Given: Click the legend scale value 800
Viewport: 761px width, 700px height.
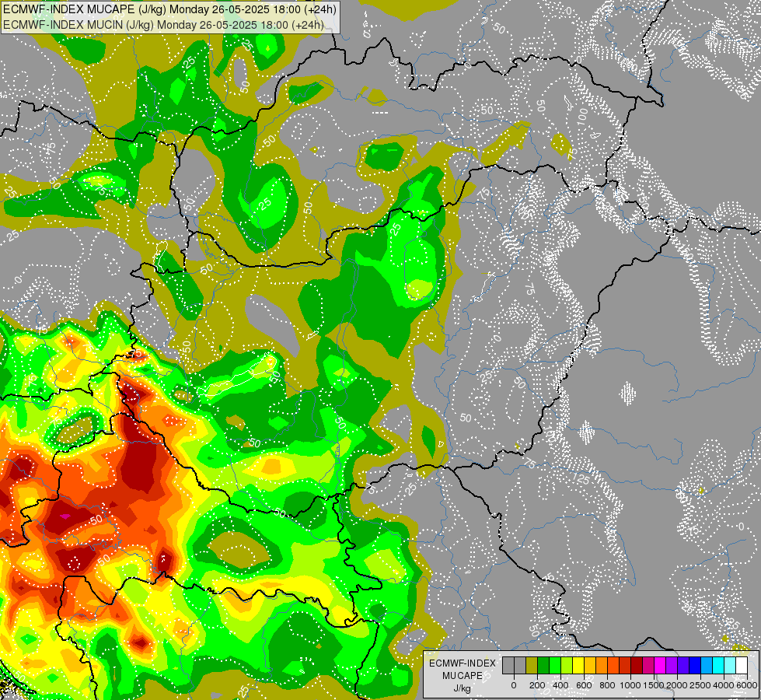Looking at the screenshot, I should click(607, 685).
